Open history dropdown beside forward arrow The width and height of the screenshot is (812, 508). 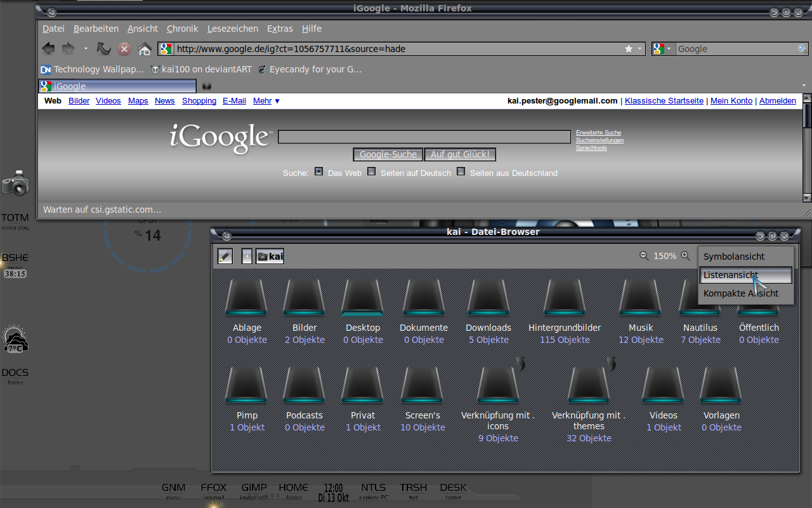tap(86, 49)
